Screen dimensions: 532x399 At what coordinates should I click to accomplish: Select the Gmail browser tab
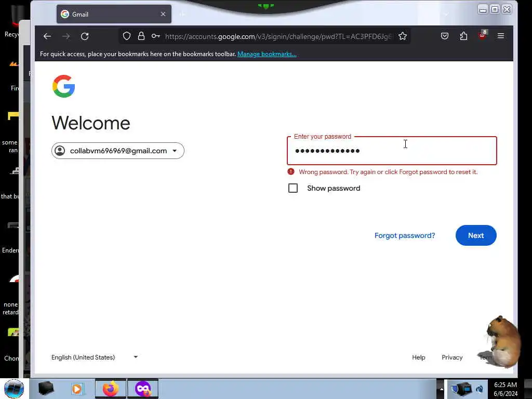point(114,14)
